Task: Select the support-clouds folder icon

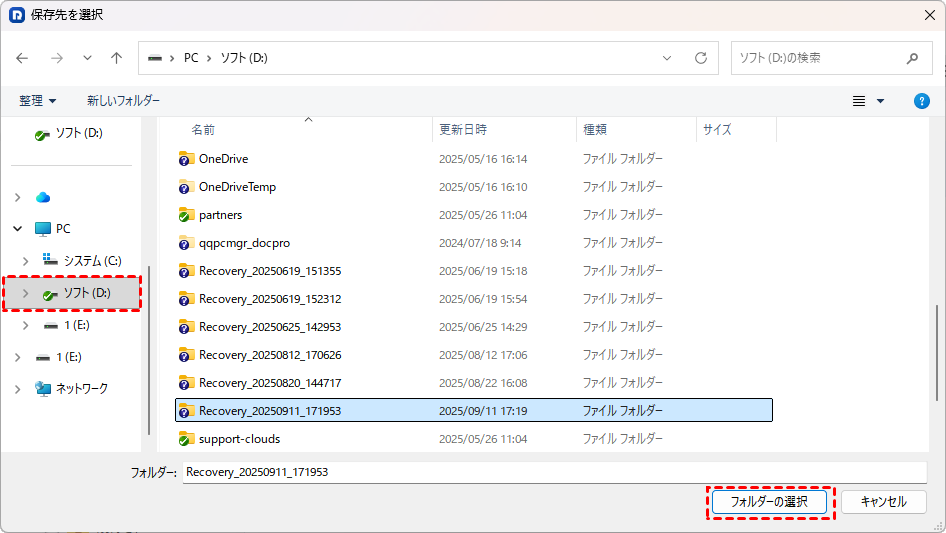Action: (x=186, y=439)
